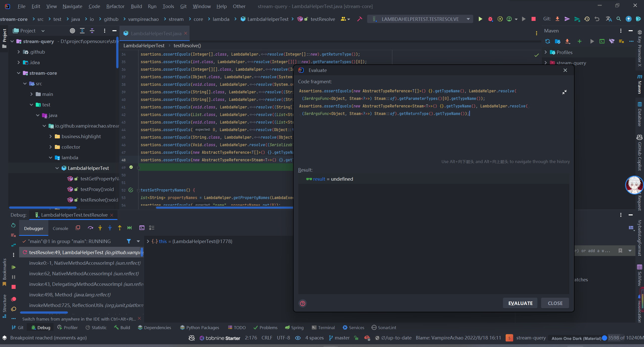Toggle the View Breakpoints red circles icon
The width and height of the screenshot is (644, 347).
point(14,299)
